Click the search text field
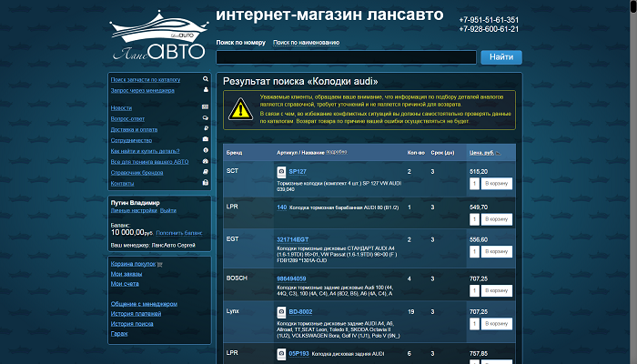 pos(346,57)
